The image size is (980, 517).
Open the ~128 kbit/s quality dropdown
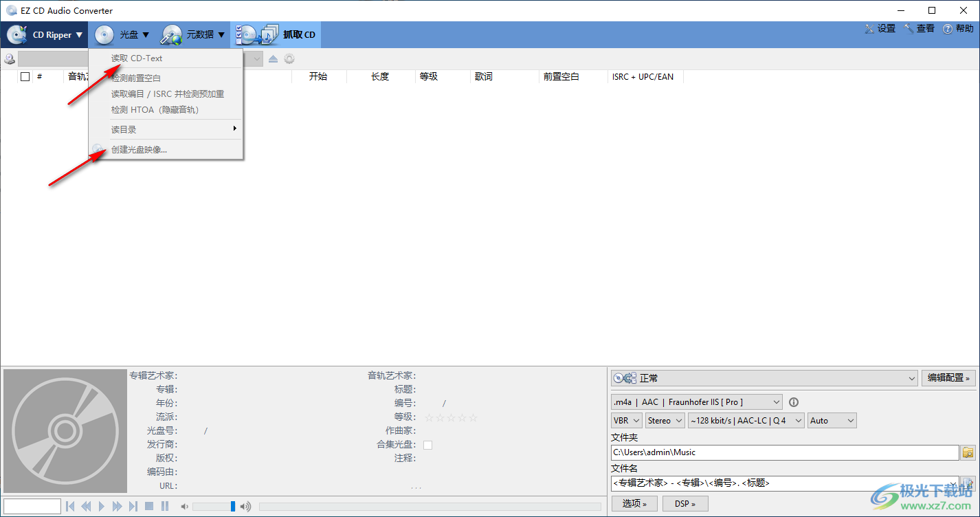coord(746,421)
